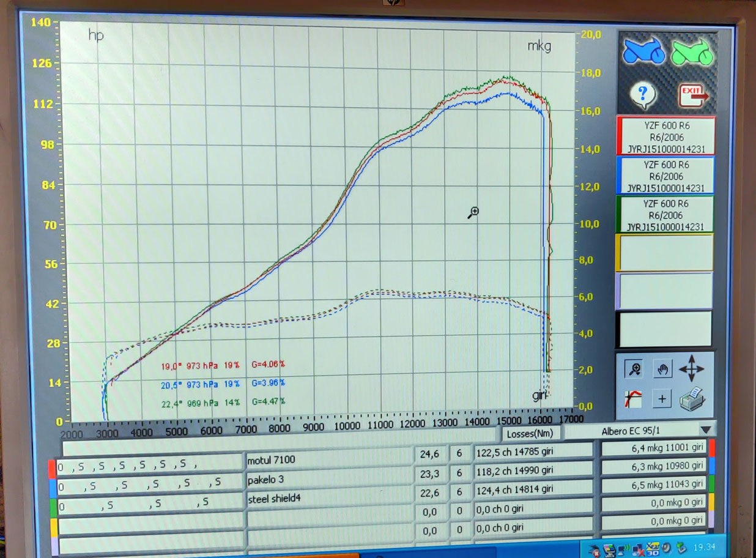
Task: Click the system tray clock showing 19.34
Action: pos(705,546)
